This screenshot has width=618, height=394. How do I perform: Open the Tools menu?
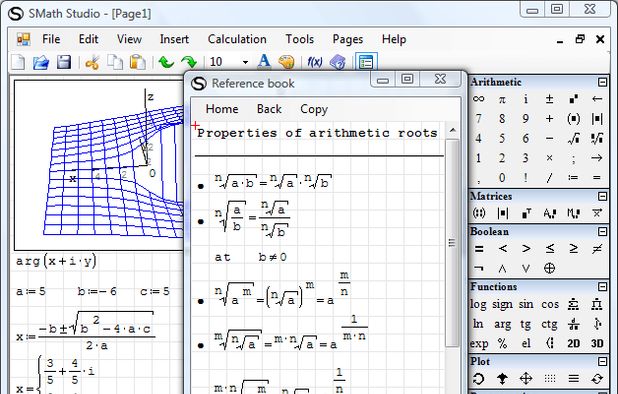pyautogui.click(x=300, y=39)
